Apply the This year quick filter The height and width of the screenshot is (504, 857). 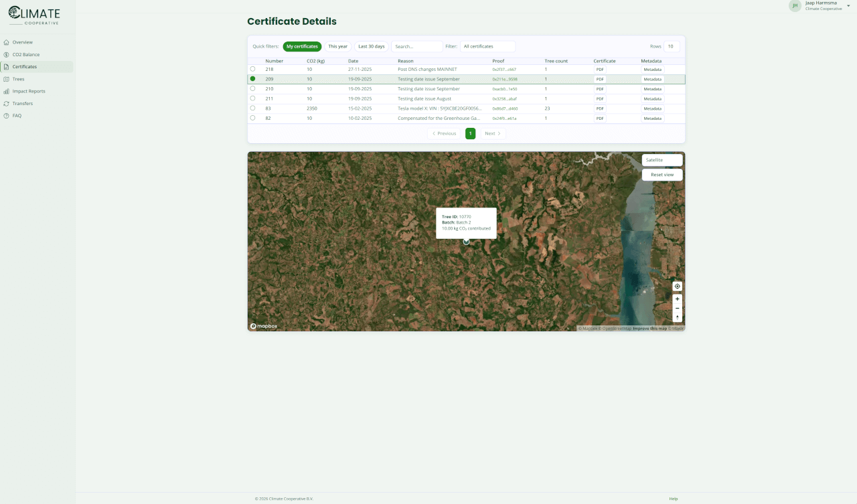(x=337, y=46)
